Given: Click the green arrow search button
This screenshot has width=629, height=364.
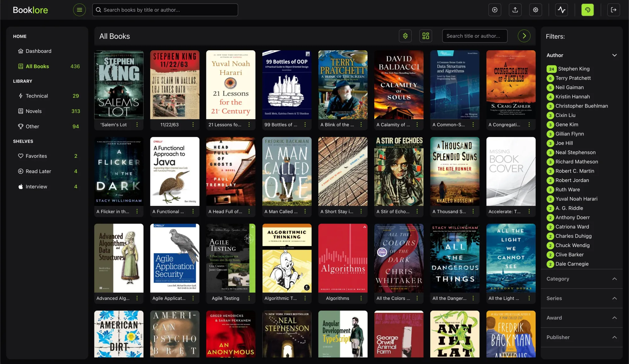Looking at the screenshot, I should pos(524,36).
